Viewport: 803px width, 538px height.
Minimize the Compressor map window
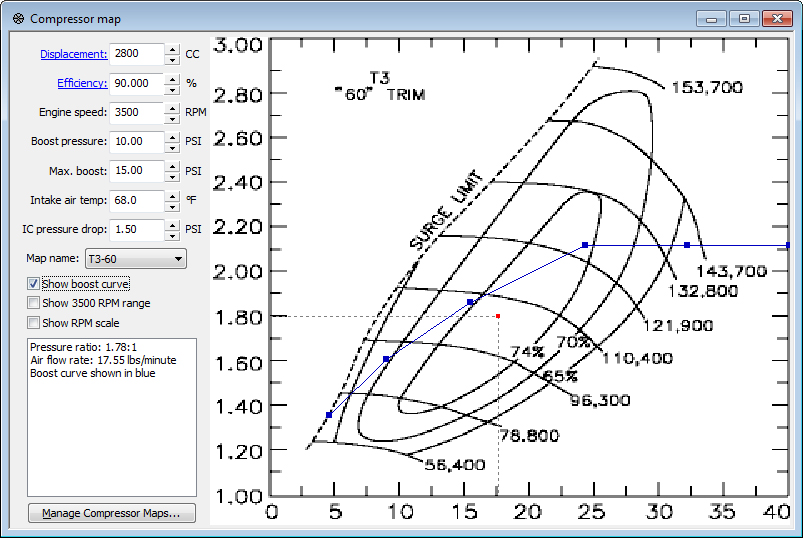[x=711, y=19]
